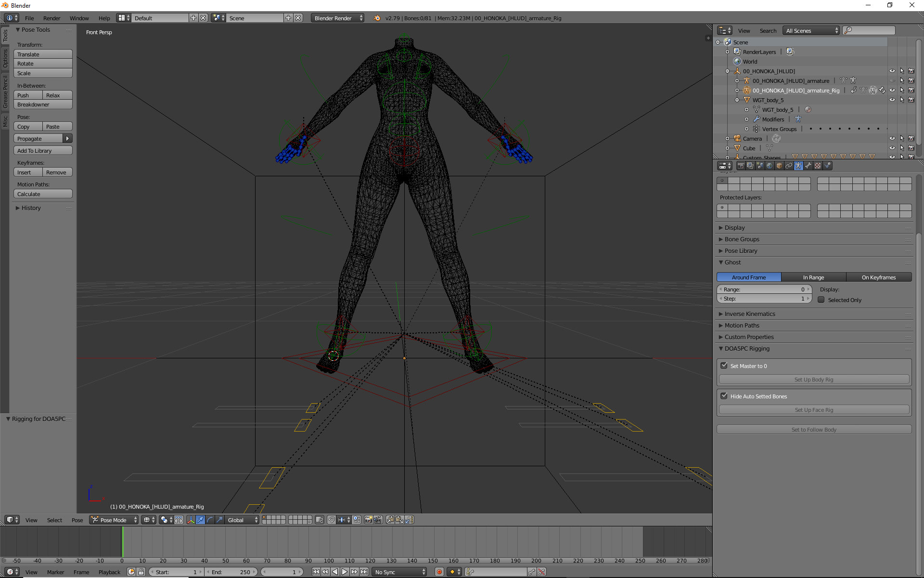
Task: Click the outliner search input field
Action: click(x=869, y=30)
